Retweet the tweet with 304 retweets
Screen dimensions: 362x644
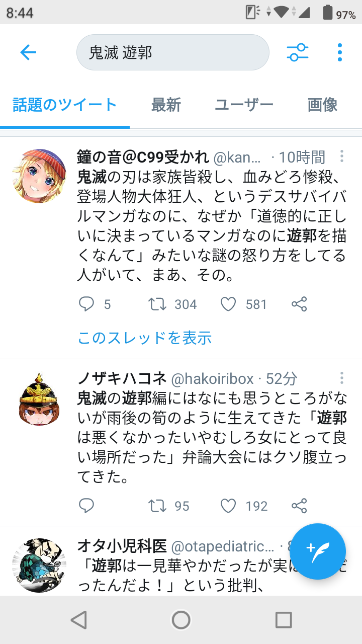click(158, 304)
